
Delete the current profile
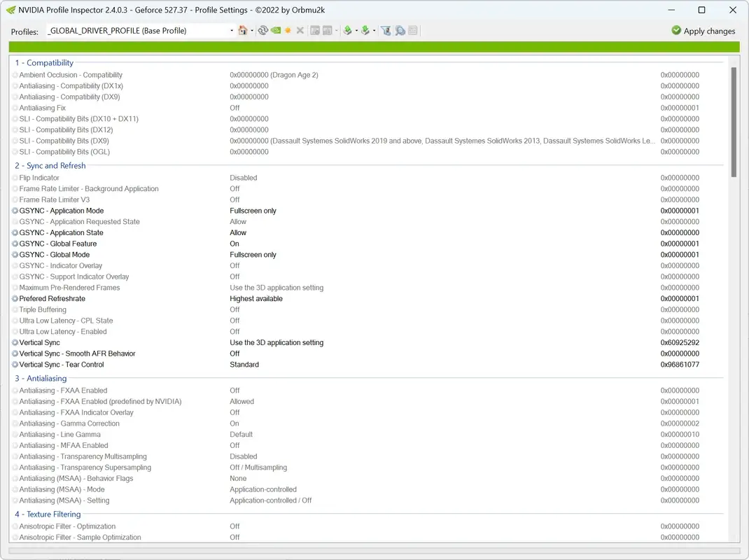click(299, 31)
